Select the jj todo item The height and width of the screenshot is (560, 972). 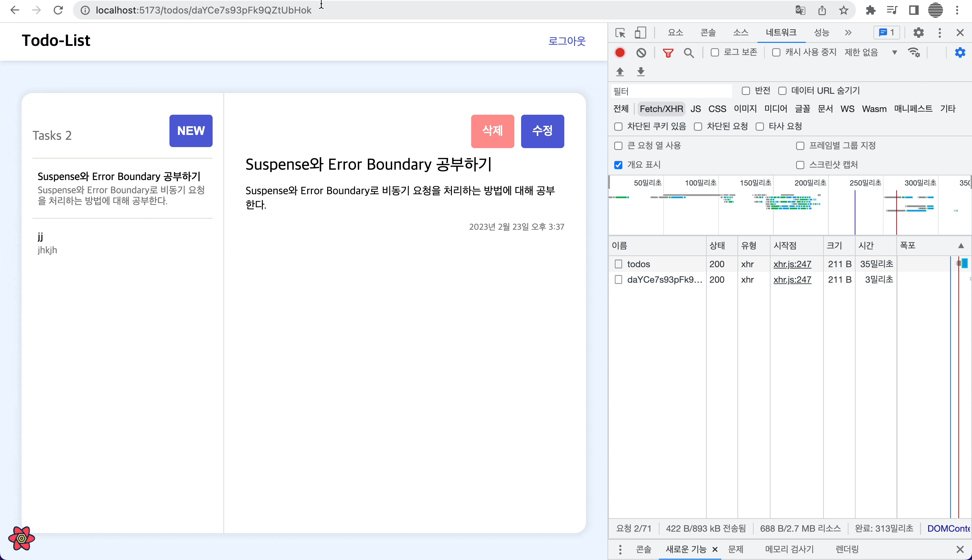pyautogui.click(x=123, y=243)
